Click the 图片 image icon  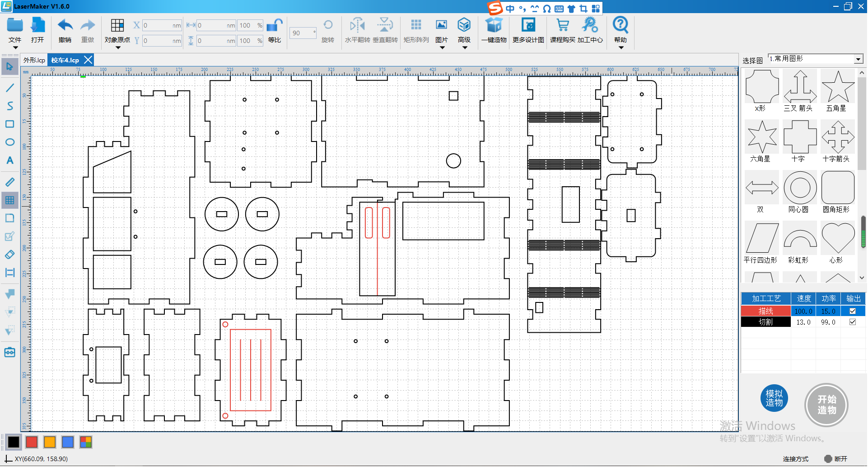coord(441,25)
